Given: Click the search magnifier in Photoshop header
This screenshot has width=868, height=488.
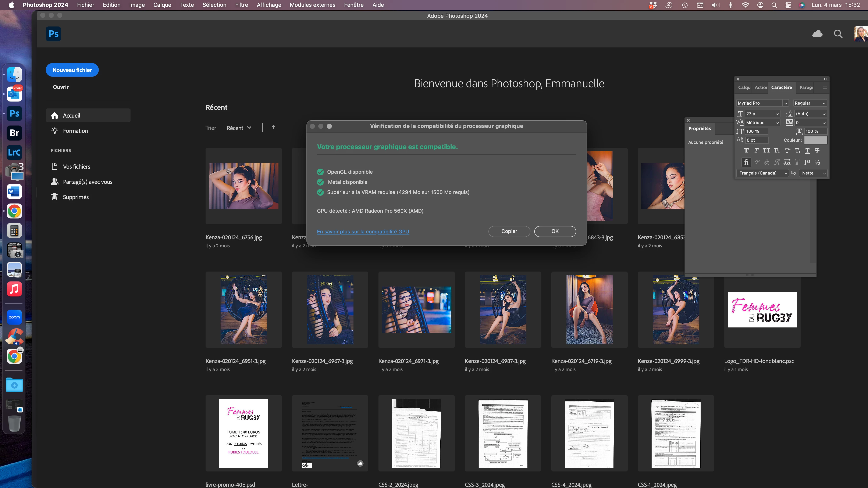Looking at the screenshot, I should (x=838, y=34).
